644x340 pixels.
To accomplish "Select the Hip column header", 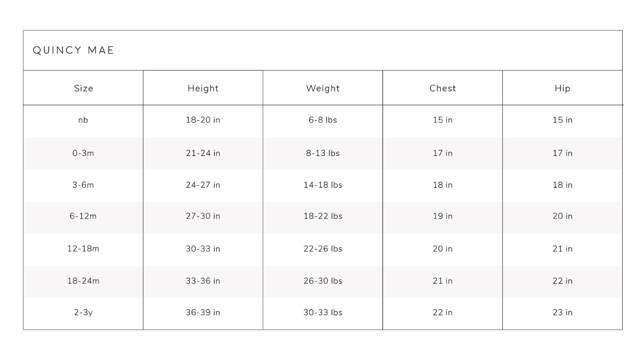I will pyautogui.click(x=562, y=88).
